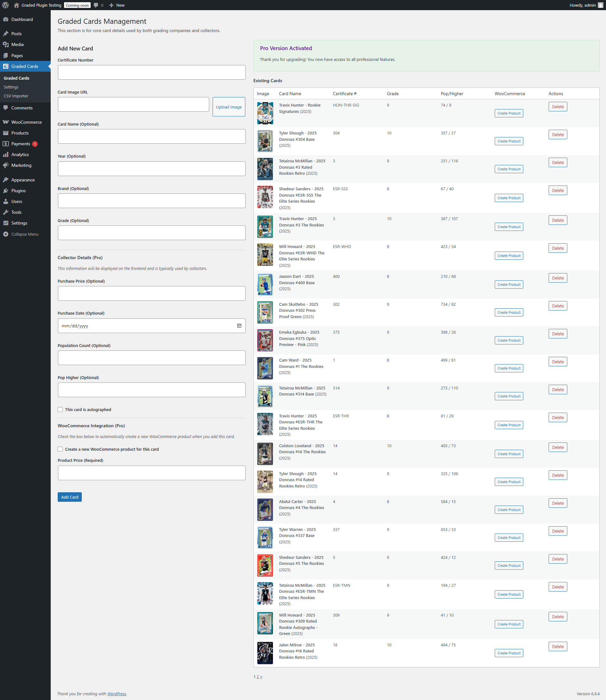This screenshot has height=700, width=606.
Task: Select Comments in the admin sidebar
Action: 22,108
